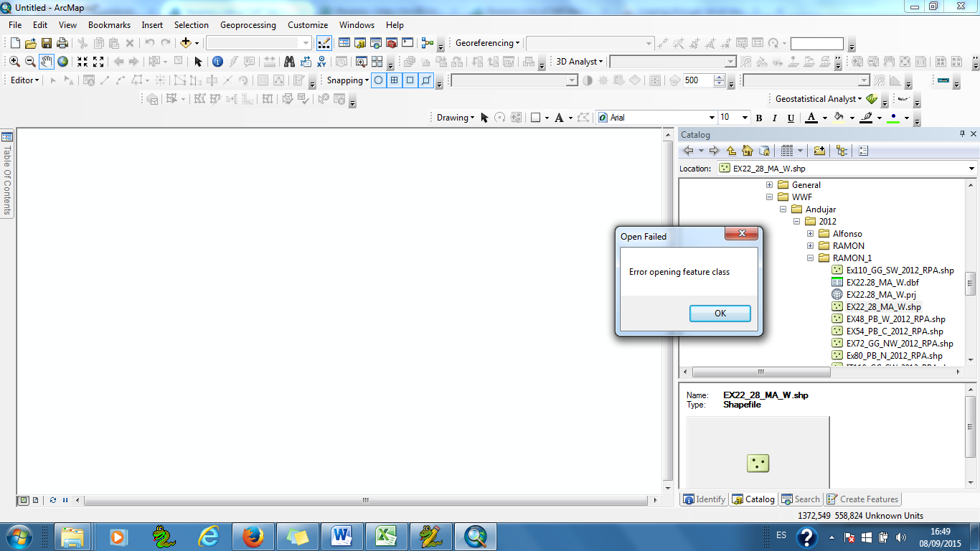Switch to the Search tab
This screenshot has width=980, height=551.
[x=801, y=499]
